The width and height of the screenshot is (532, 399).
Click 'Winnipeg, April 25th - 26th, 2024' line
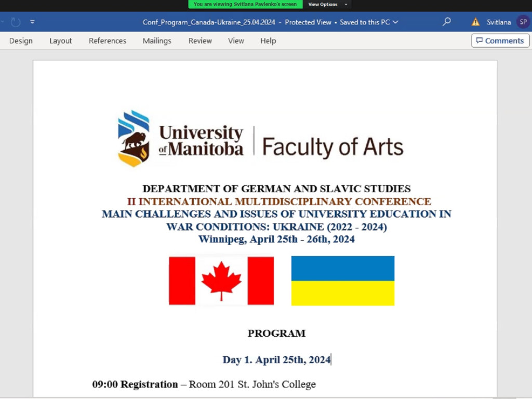pyautogui.click(x=276, y=240)
